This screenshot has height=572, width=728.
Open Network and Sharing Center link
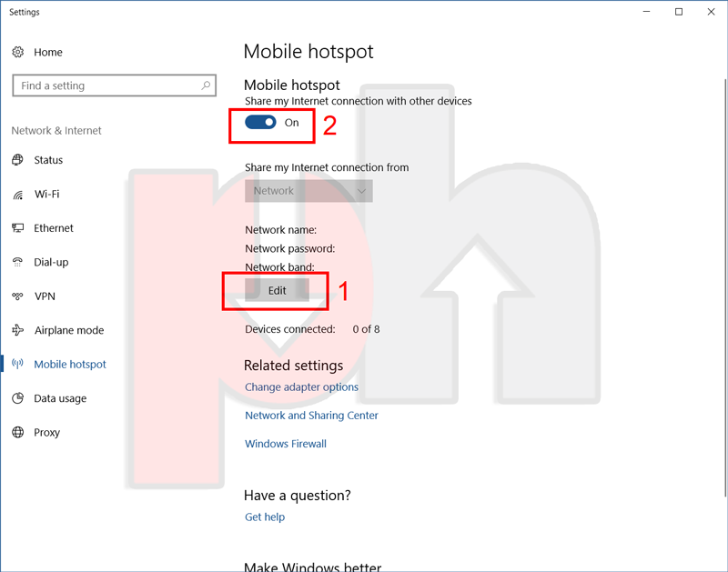tap(311, 416)
